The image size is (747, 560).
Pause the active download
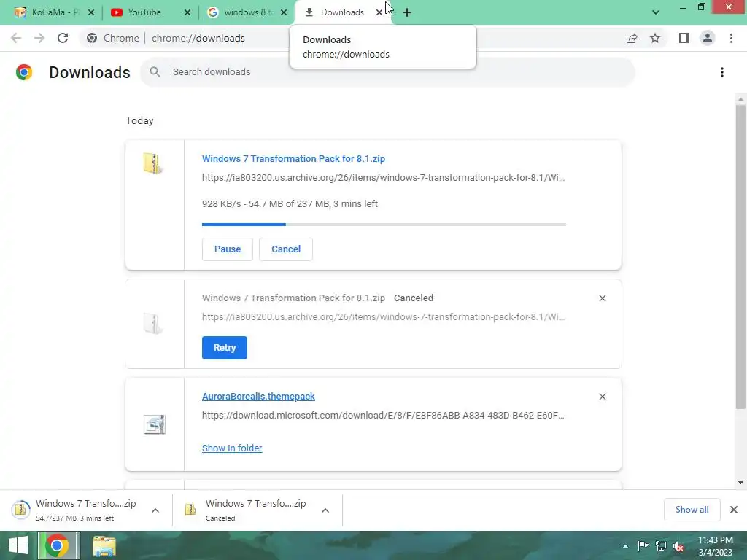[x=228, y=249]
